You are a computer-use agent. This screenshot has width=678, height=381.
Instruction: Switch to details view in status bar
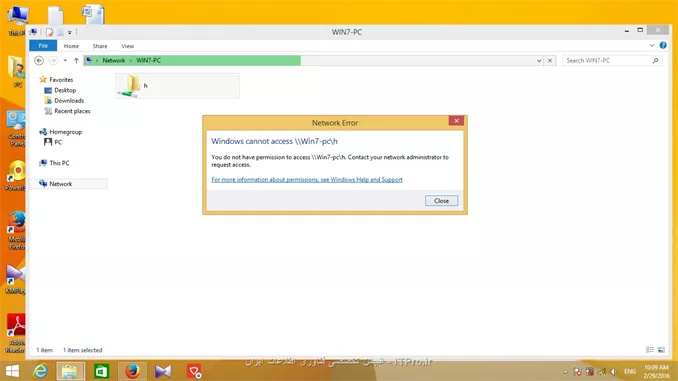(650, 349)
